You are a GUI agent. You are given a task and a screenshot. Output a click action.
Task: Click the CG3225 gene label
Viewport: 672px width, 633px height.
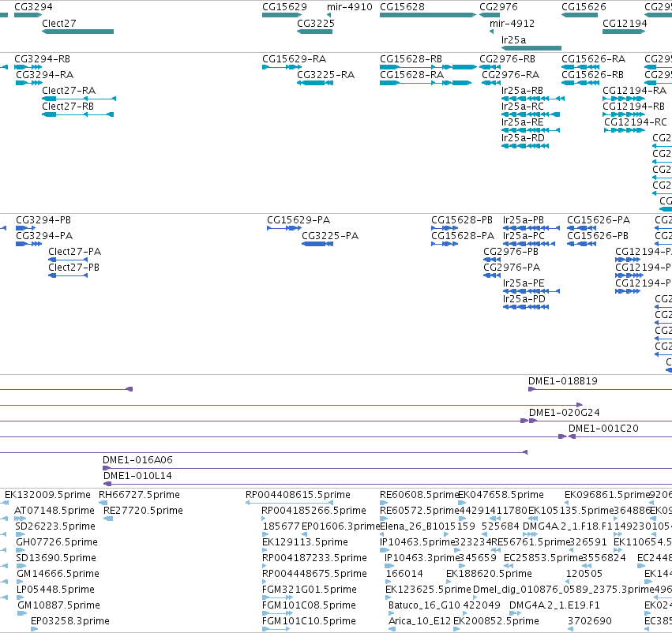pos(315,24)
